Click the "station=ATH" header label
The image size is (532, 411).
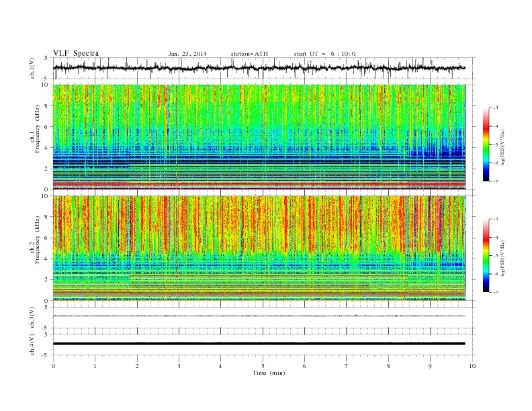(249, 54)
